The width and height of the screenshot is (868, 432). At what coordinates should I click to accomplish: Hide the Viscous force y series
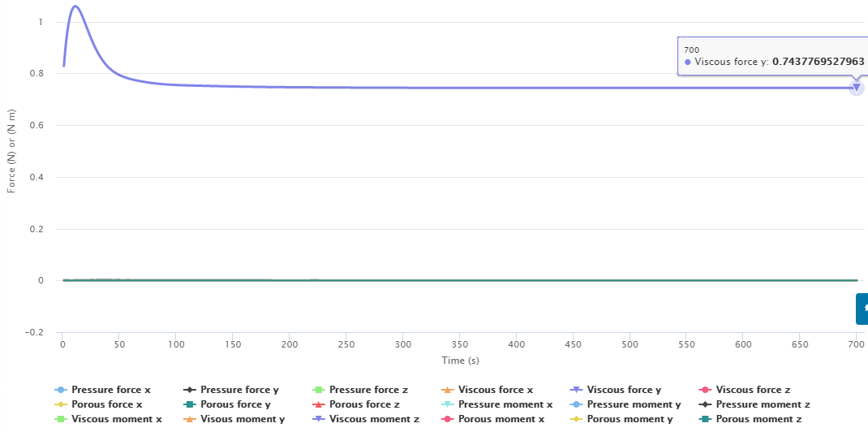coord(623,390)
